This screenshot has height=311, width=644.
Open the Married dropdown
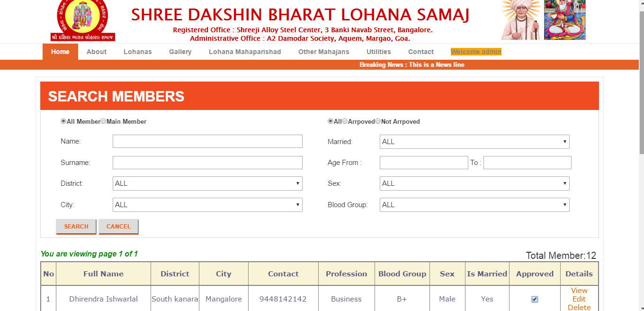point(474,142)
